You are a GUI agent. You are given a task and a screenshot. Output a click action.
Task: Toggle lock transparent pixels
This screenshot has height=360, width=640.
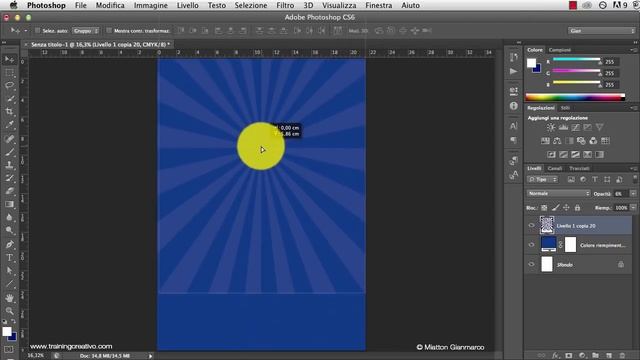tap(544, 208)
